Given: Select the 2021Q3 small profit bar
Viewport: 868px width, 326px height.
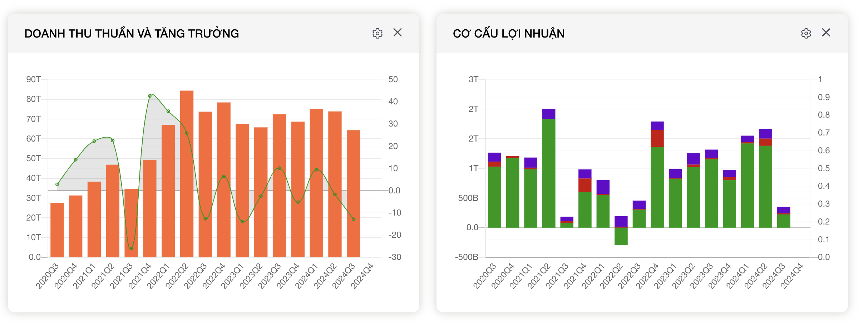Looking at the screenshot, I should pyautogui.click(x=567, y=222).
